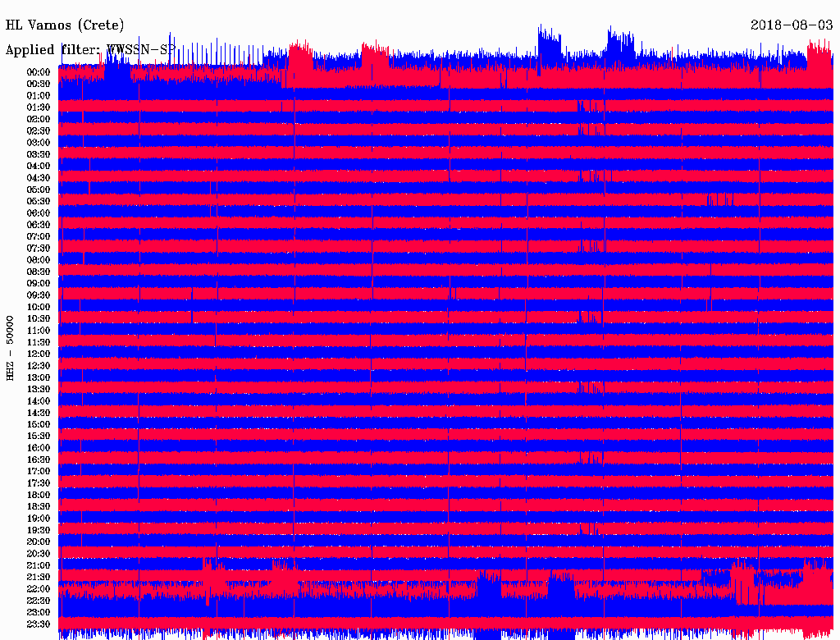Select the 10:00 time row label
The height and width of the screenshot is (640, 840).
(39, 307)
